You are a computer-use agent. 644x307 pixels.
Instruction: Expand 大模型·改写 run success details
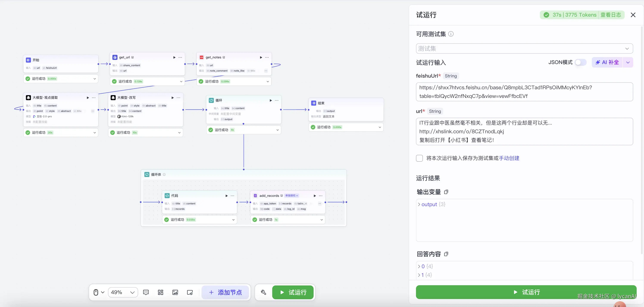(179, 133)
